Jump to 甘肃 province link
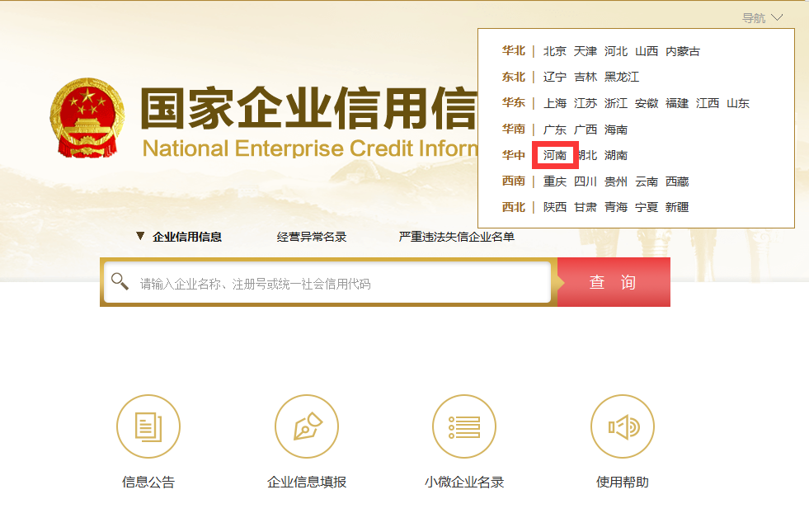Image resolution: width=809 pixels, height=532 pixels. click(x=585, y=207)
